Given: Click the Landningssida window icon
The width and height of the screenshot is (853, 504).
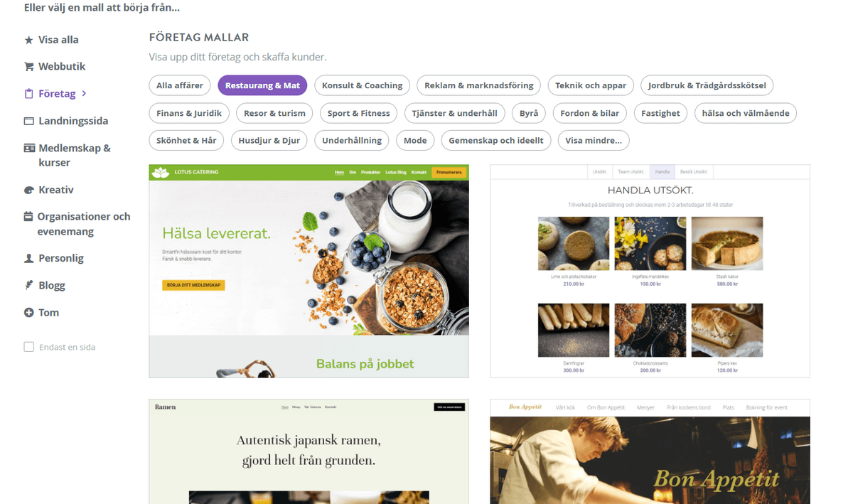Looking at the screenshot, I should tap(29, 122).
